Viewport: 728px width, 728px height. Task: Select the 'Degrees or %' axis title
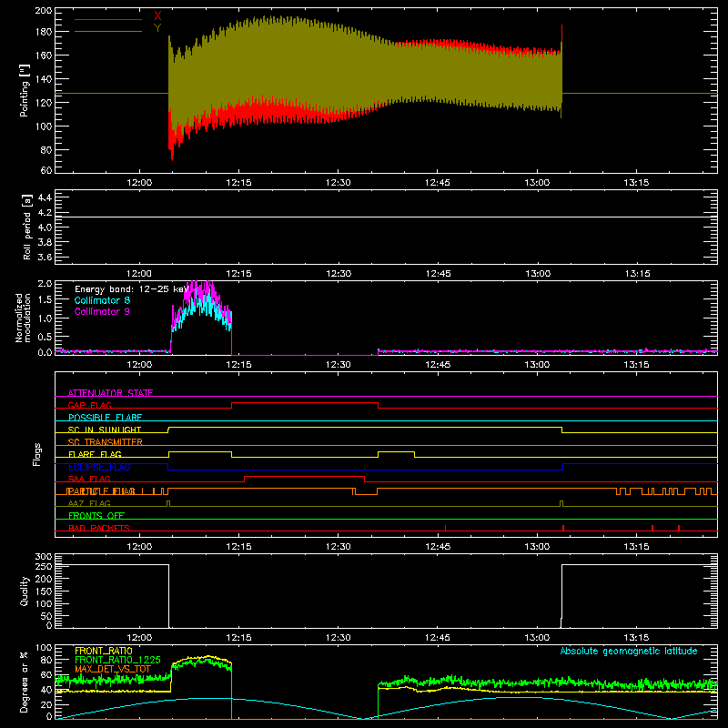coord(25,682)
